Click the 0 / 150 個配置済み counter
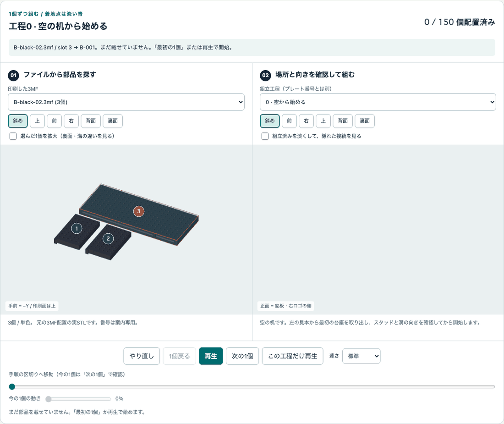504x424 pixels. coord(459,22)
